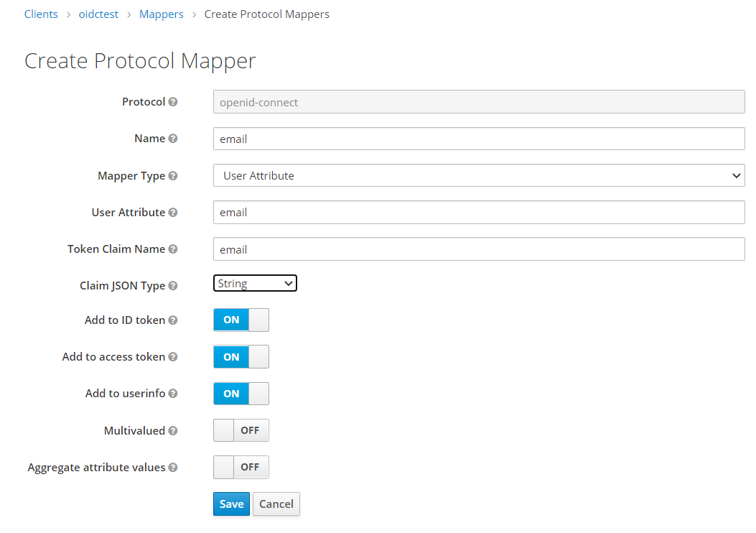This screenshot has height=533, width=756.
Task: Show help tooltip for Mapper Type
Action: point(173,176)
